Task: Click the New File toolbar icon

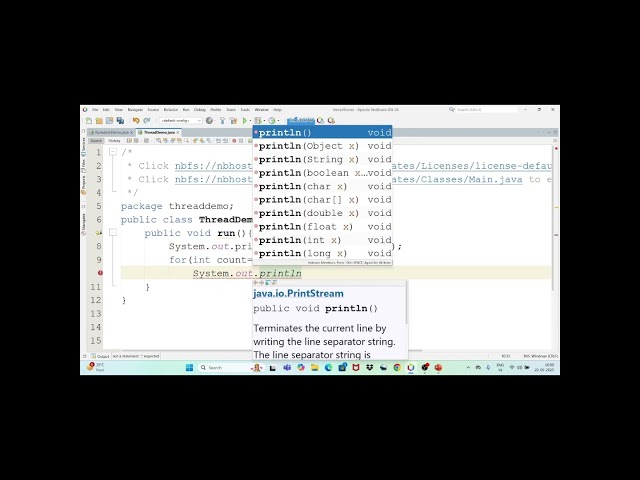Action: click(89, 121)
